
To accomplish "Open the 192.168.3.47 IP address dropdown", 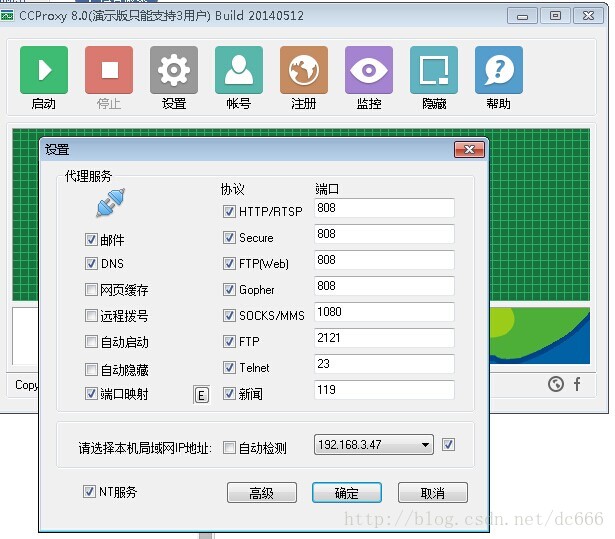I will (374, 444).
